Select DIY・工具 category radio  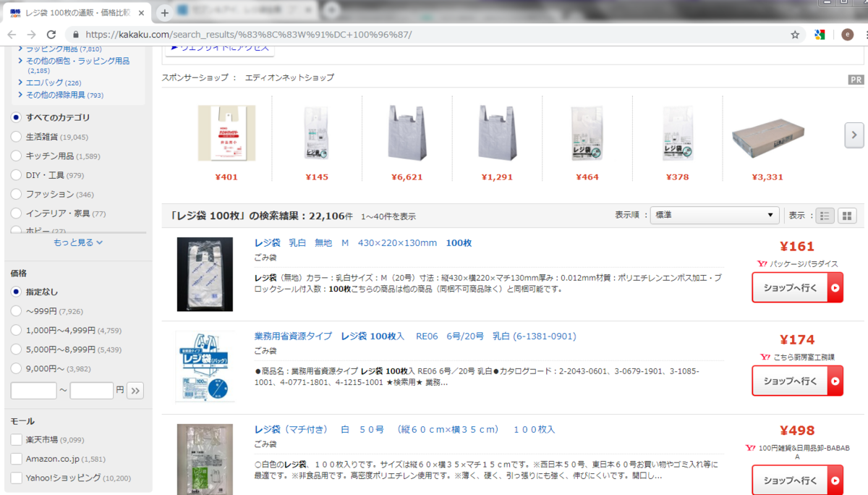coord(17,175)
